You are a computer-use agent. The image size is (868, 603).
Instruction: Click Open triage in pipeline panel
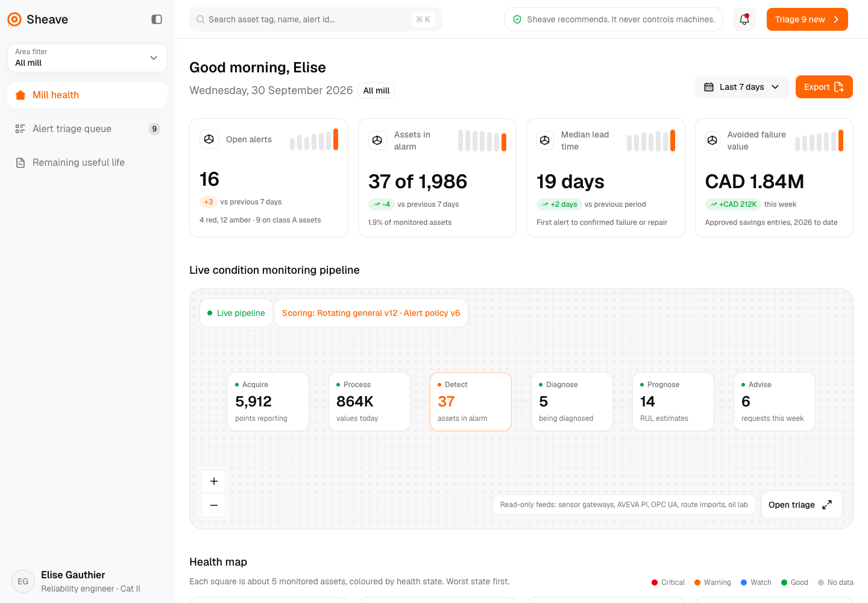[x=801, y=505]
